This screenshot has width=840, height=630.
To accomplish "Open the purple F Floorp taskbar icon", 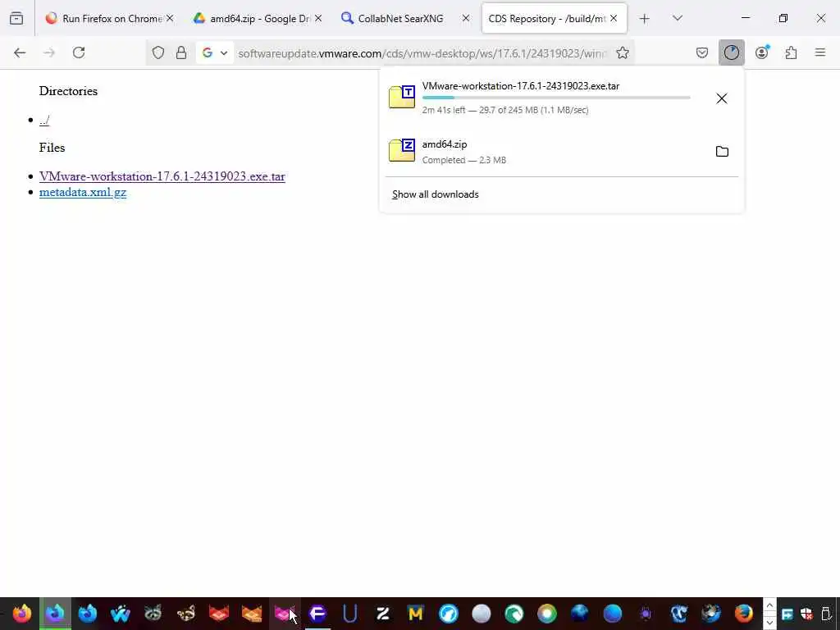I will 317,614.
